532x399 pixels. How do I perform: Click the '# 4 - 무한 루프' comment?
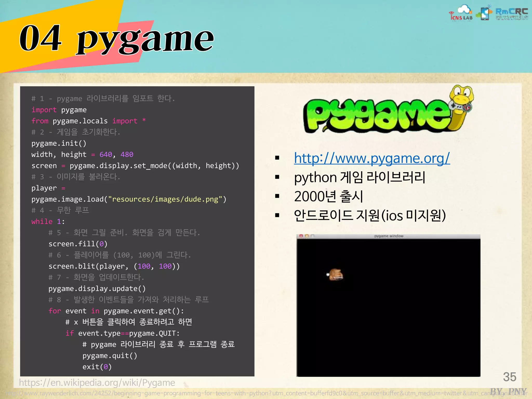click(60, 210)
